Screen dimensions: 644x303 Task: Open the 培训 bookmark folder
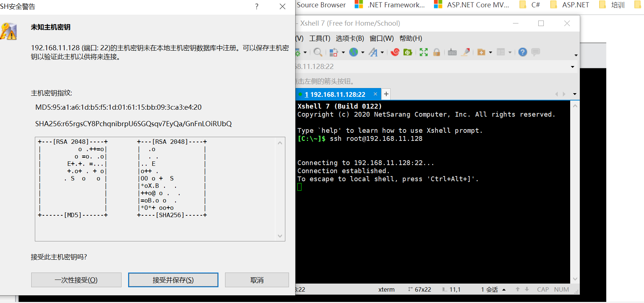coord(612,5)
